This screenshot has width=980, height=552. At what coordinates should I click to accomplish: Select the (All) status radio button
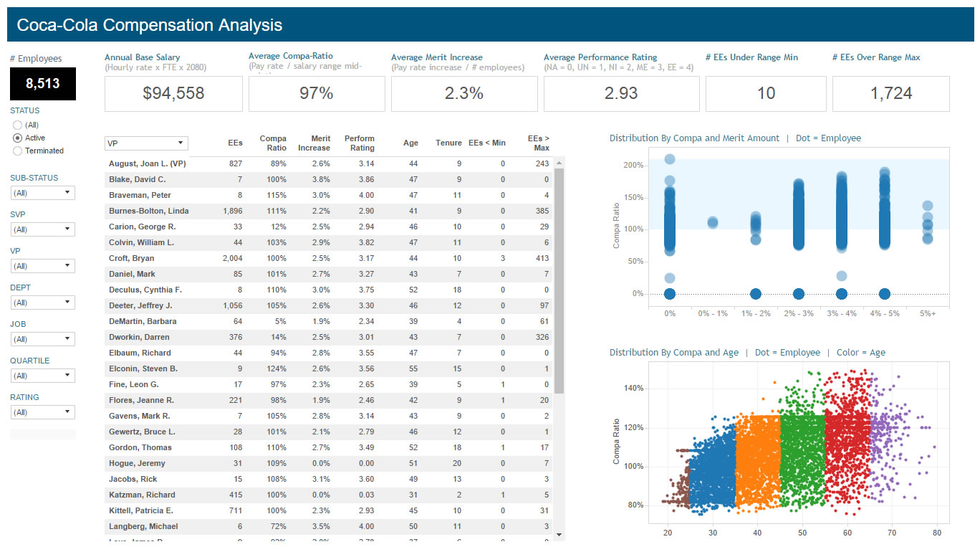[x=17, y=125]
